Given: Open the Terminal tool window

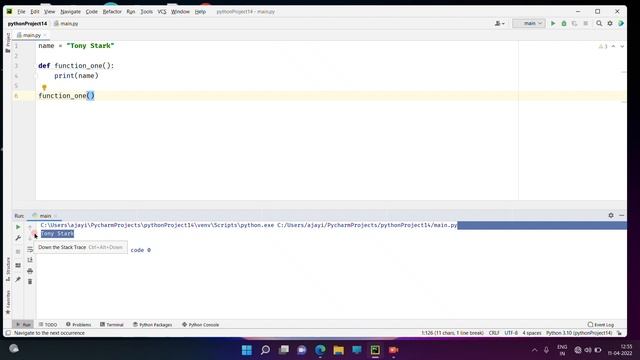Looking at the screenshot, I should tap(112, 324).
